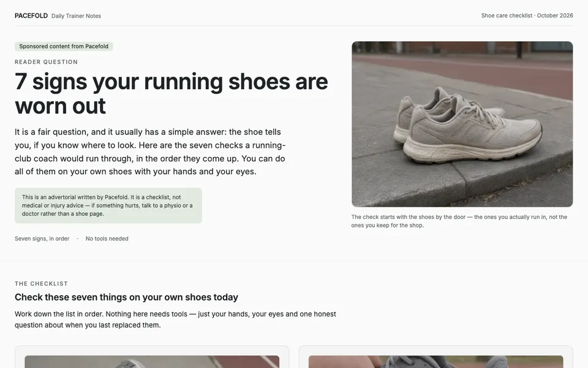The height and width of the screenshot is (368, 588).
Task: Click 'Shoe care checklist · October 2026' text
Action: (527, 16)
